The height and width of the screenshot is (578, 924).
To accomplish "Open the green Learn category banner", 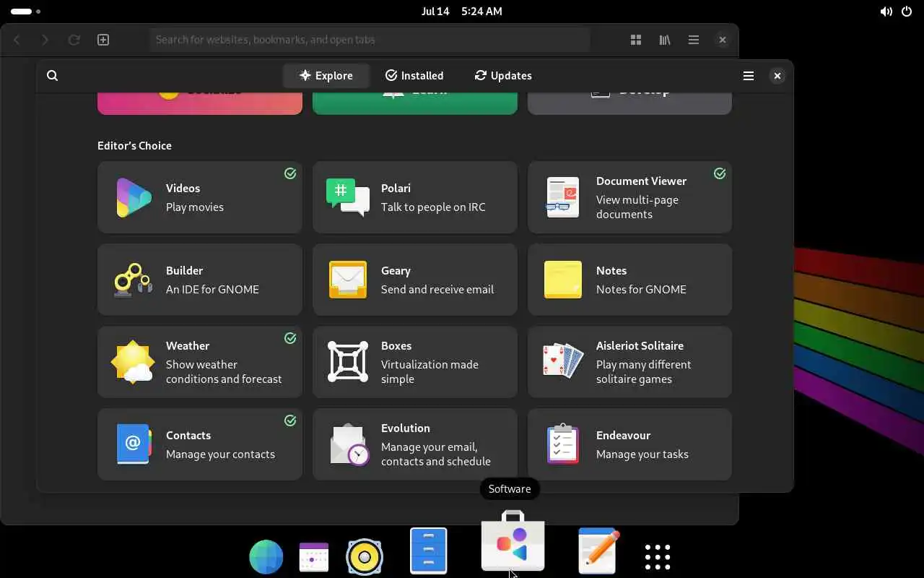I will (414, 104).
